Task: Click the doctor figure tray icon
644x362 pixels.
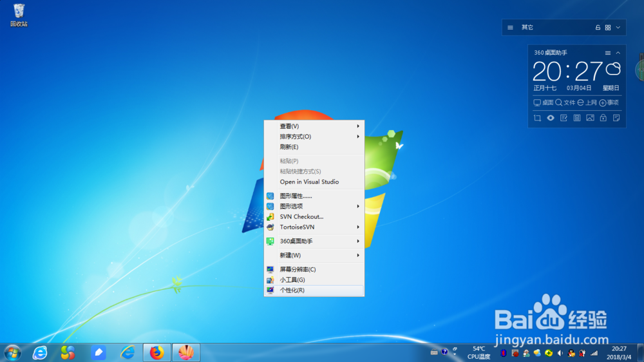Action: (x=526, y=353)
